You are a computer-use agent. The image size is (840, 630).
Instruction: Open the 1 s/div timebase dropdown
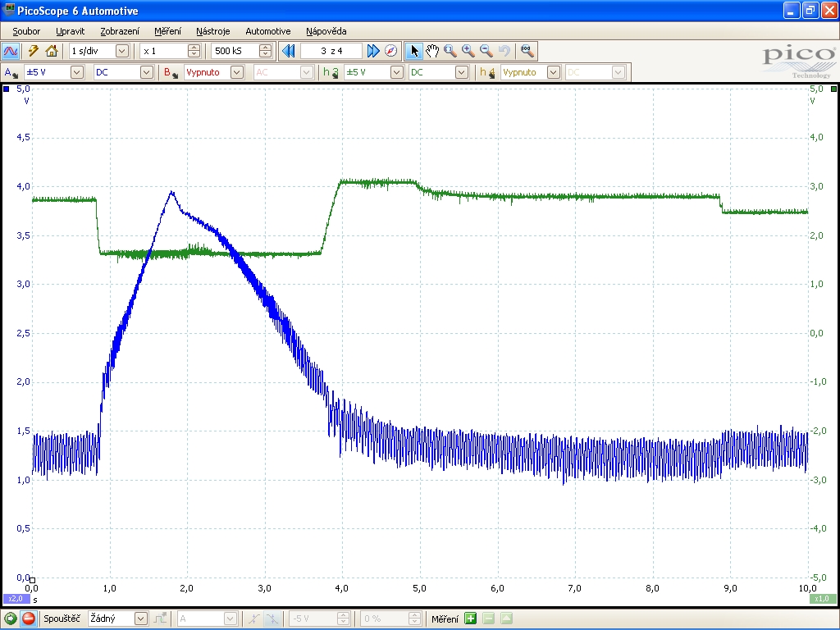pyautogui.click(x=122, y=51)
